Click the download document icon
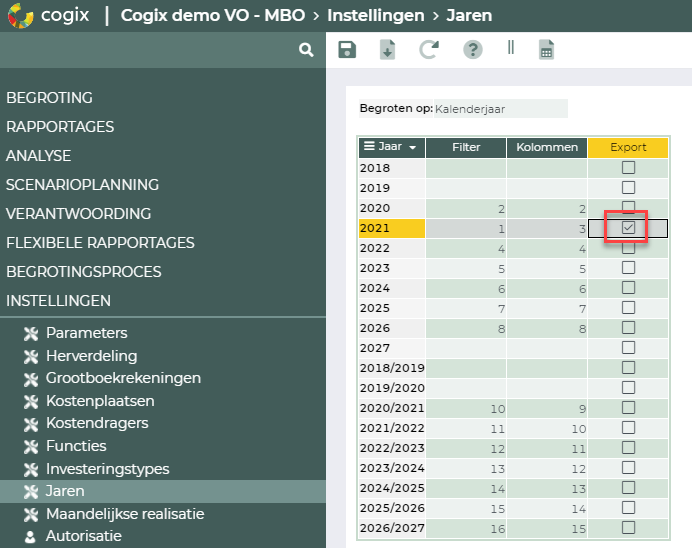This screenshot has height=548, width=692. (x=387, y=49)
